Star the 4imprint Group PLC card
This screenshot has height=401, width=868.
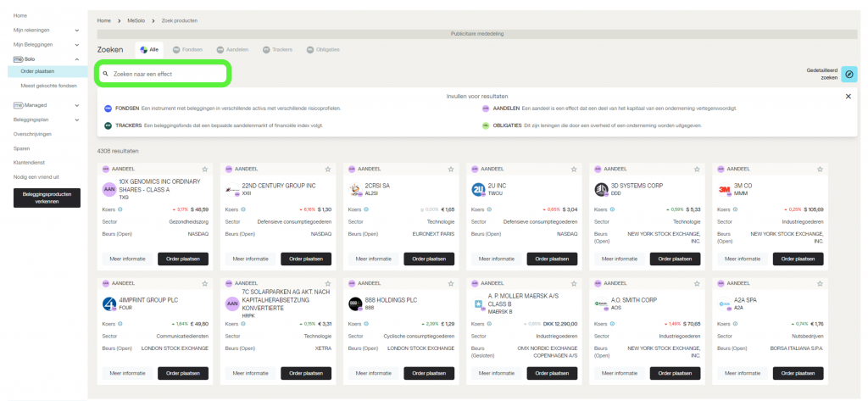(205, 283)
